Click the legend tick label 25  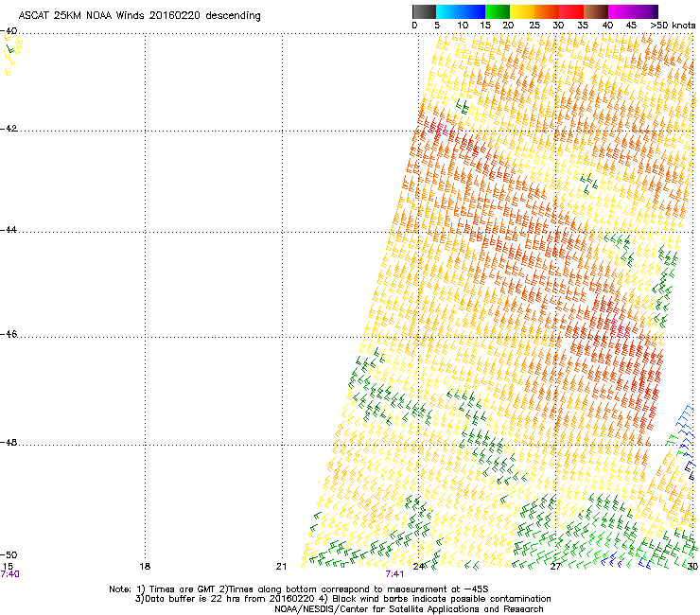click(x=534, y=25)
